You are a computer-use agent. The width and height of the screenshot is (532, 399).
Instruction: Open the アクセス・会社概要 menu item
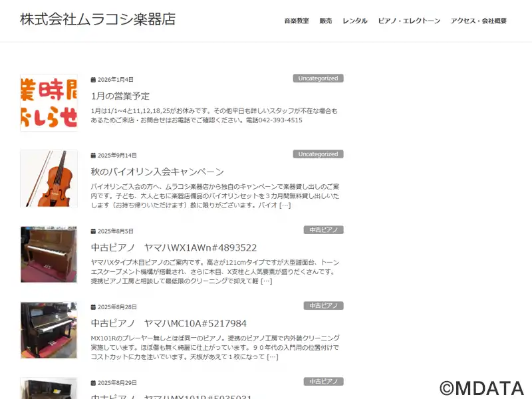pyautogui.click(x=478, y=21)
